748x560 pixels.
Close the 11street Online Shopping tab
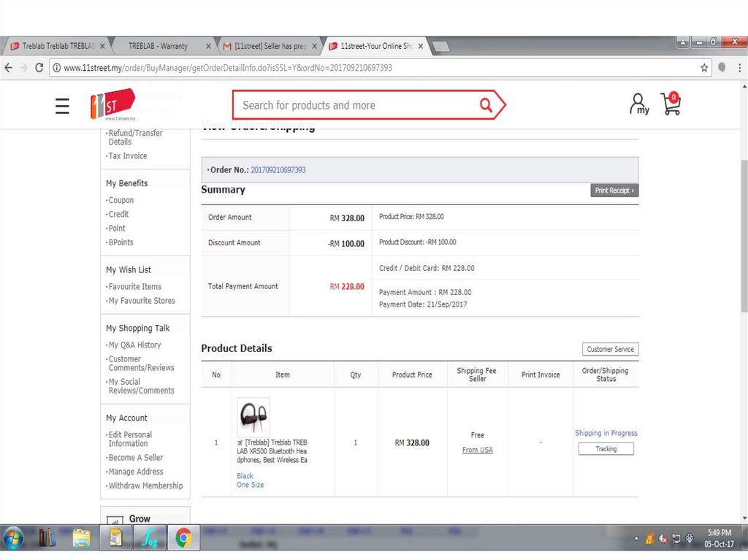point(420,46)
